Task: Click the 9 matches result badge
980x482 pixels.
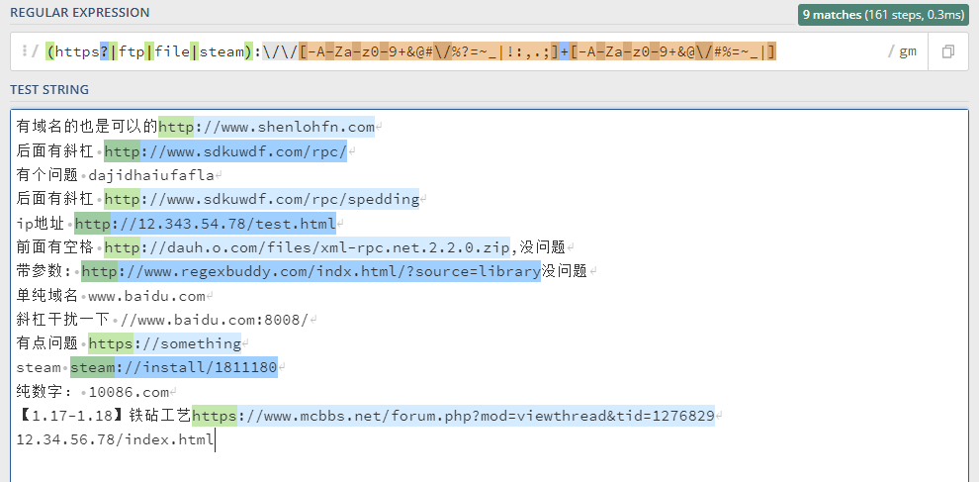Action: tap(885, 15)
